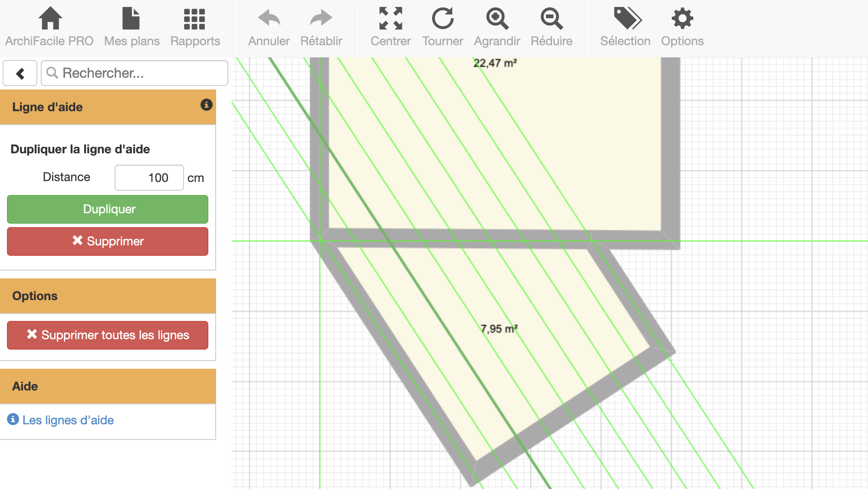Go to ArchiFacile PRO home icon
The image size is (868, 489).
point(49,19)
